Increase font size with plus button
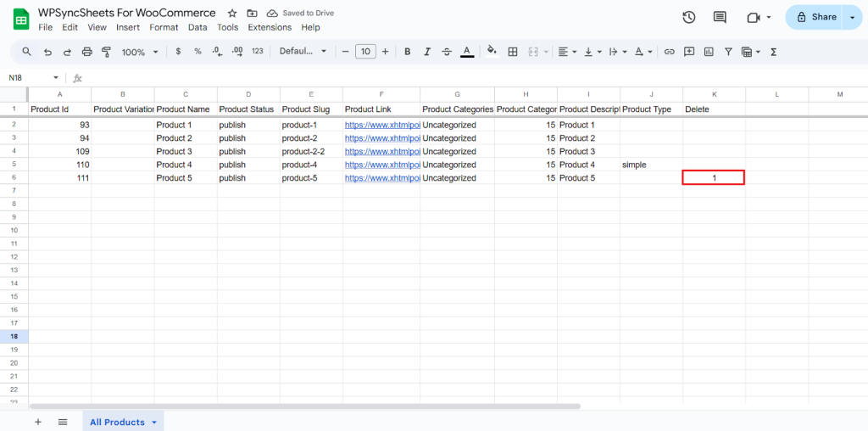Image resolution: width=868 pixels, height=431 pixels. point(386,52)
